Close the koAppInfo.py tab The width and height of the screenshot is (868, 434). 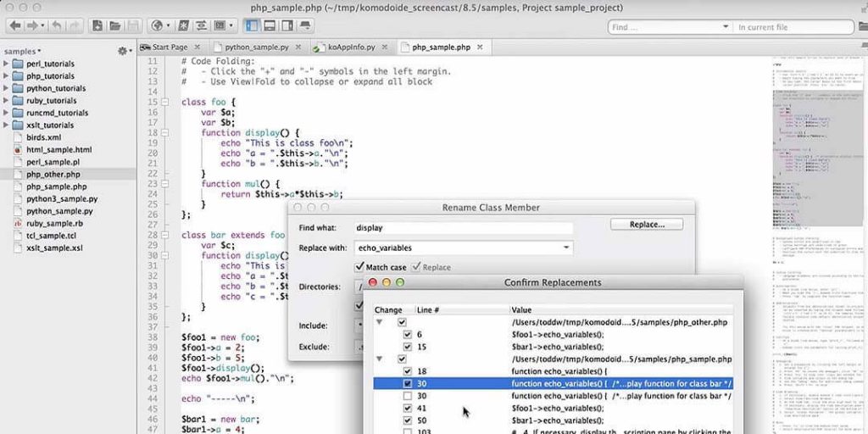385,47
